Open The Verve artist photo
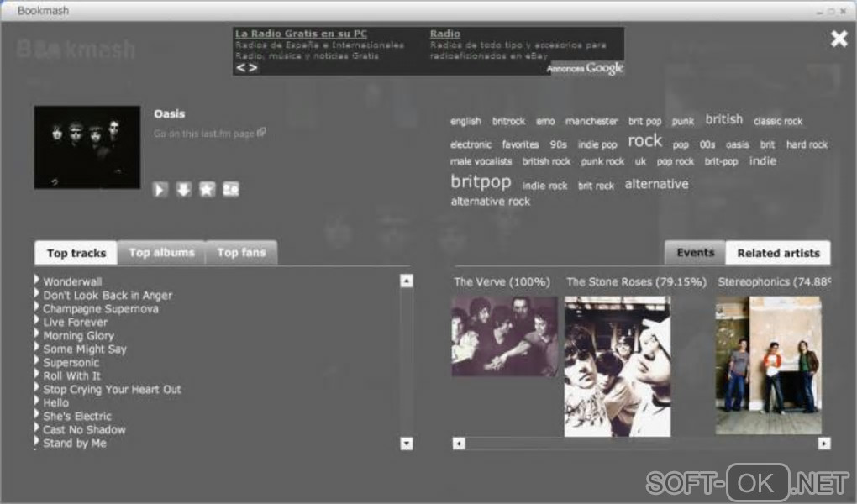 coord(504,336)
